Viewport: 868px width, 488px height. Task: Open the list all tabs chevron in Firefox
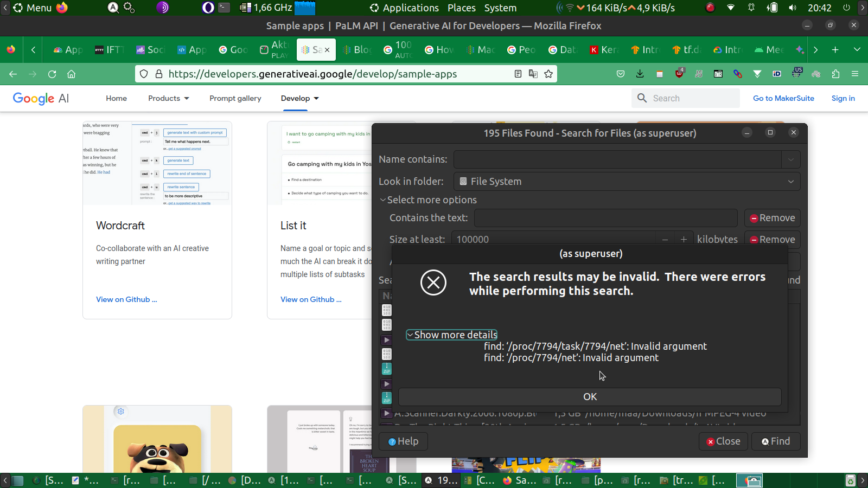click(x=857, y=50)
